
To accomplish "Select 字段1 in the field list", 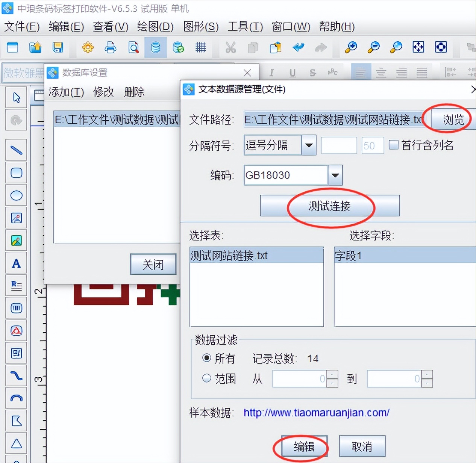I will (349, 255).
